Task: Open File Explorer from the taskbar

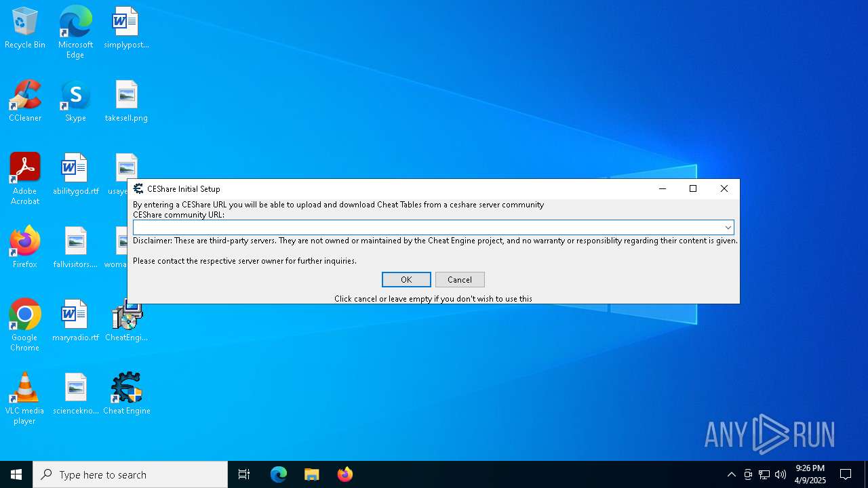Action: (311, 474)
